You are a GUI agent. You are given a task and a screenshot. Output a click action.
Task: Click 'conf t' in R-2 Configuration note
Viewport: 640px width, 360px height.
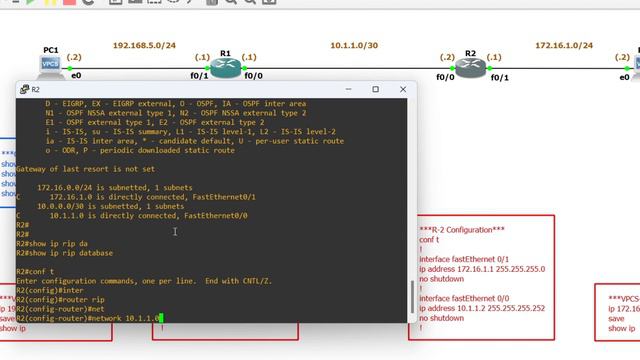click(429, 240)
